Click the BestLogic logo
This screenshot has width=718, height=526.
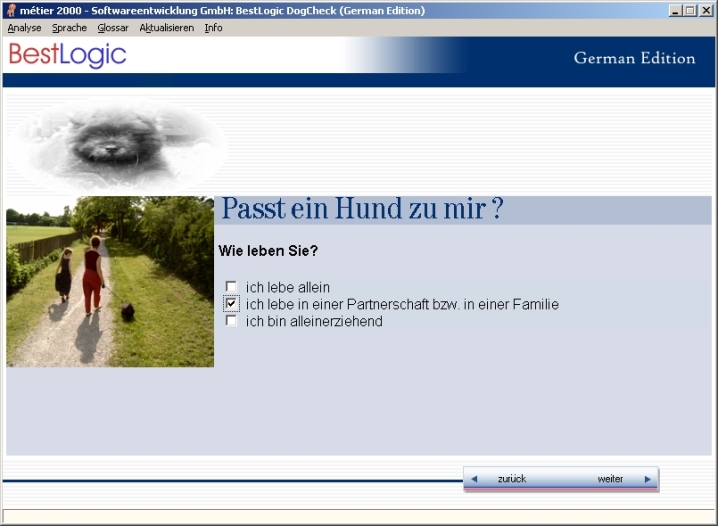coord(68,56)
